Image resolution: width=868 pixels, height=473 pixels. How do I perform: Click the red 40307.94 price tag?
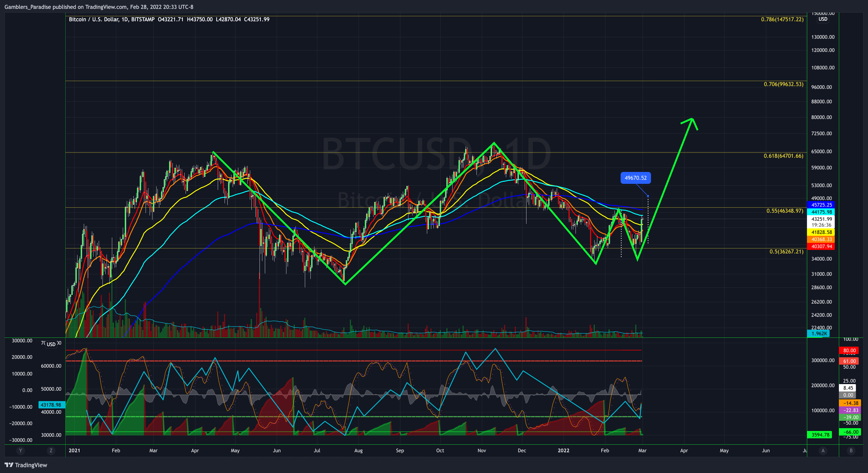pos(821,247)
